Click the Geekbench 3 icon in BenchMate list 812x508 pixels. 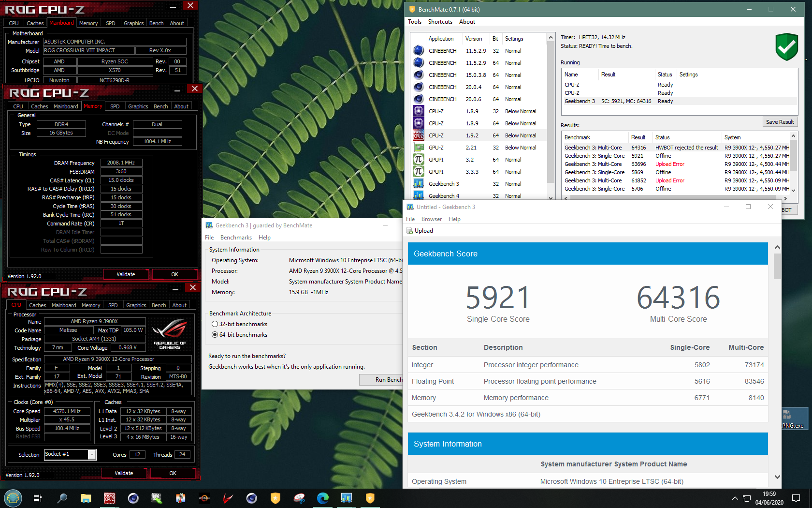[419, 183]
